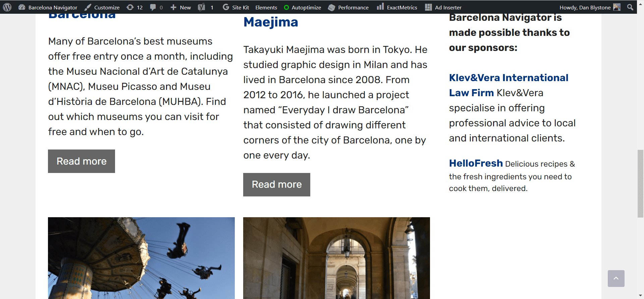Open Customize from the admin bar

(102, 7)
